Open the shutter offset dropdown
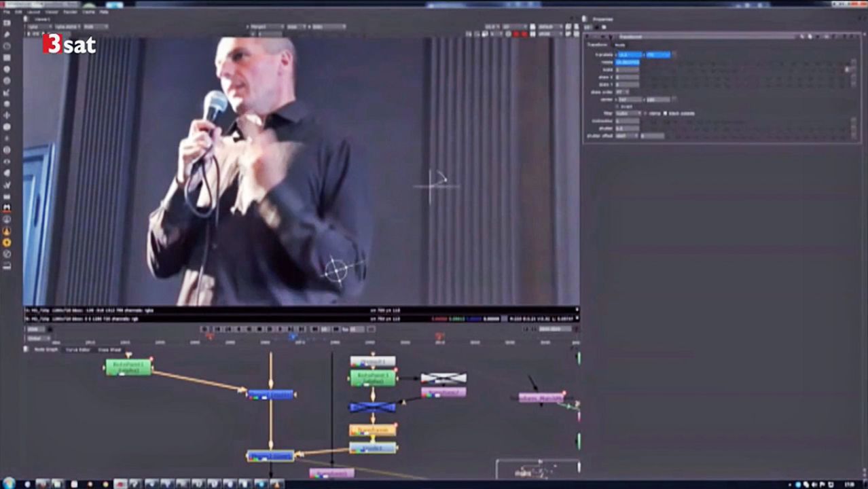Screen dimensions: 868x489 click(x=626, y=136)
